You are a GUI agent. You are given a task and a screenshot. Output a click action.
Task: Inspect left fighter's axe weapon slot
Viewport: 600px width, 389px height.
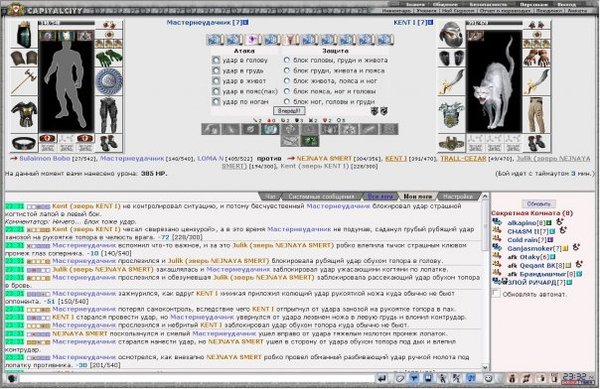(24, 81)
